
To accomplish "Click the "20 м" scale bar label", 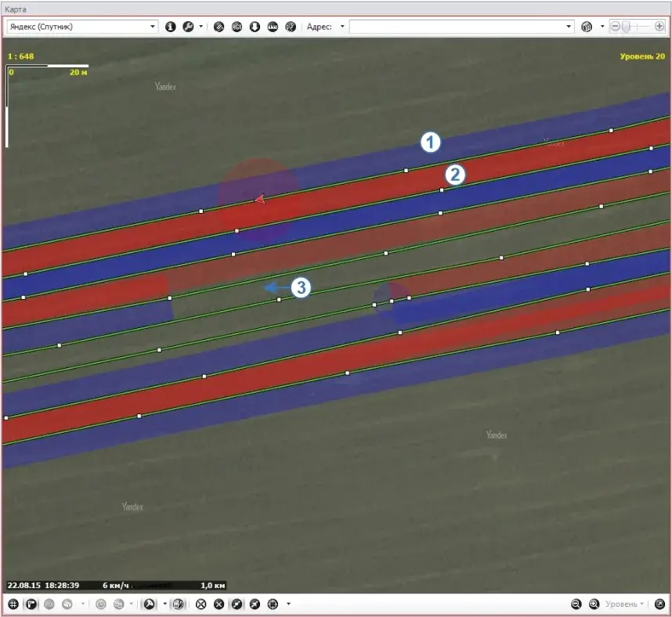I will 78,72.
